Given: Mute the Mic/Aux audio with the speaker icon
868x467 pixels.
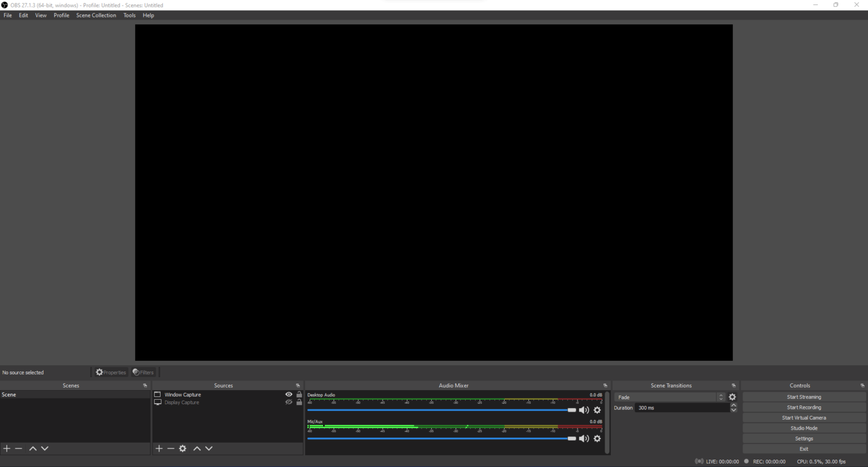Looking at the screenshot, I should [x=584, y=438].
